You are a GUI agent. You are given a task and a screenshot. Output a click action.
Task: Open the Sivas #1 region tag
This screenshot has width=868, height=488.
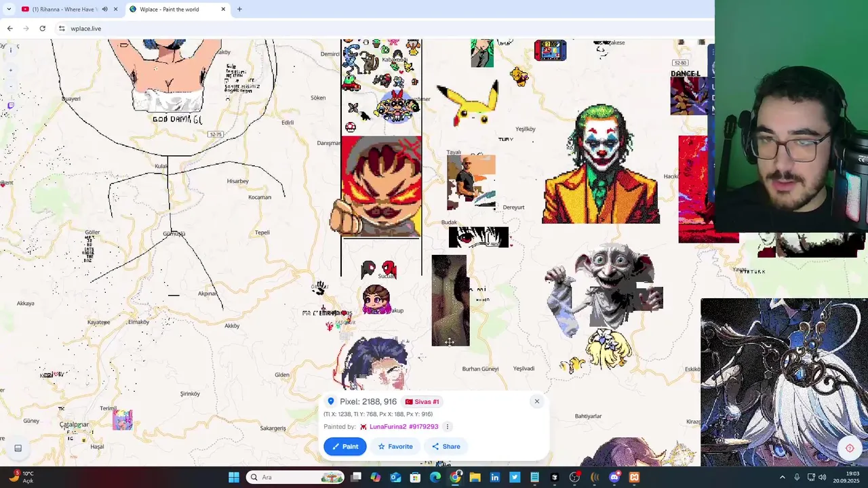(422, 401)
